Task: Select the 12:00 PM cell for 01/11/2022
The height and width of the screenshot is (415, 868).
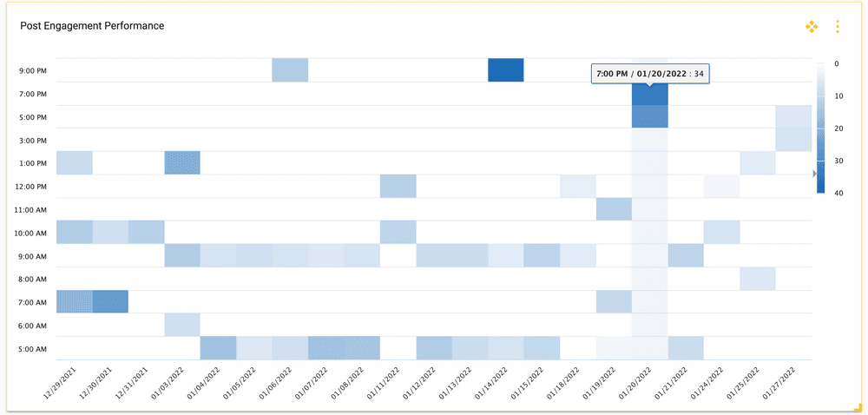Action: (398, 186)
